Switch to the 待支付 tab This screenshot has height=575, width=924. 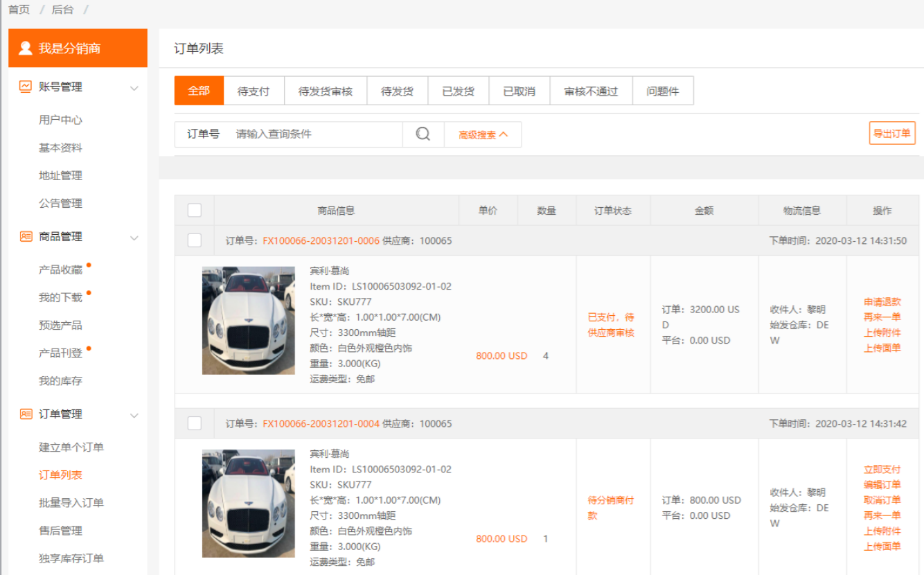(254, 91)
